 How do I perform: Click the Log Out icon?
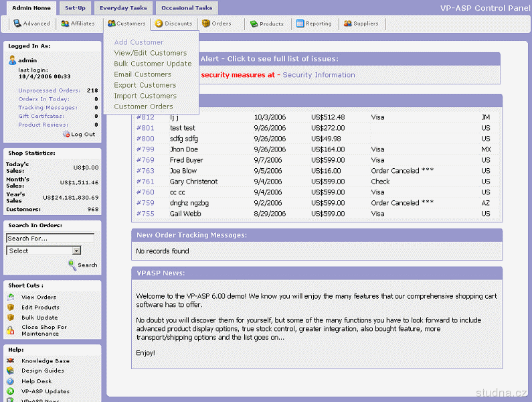tap(66, 134)
